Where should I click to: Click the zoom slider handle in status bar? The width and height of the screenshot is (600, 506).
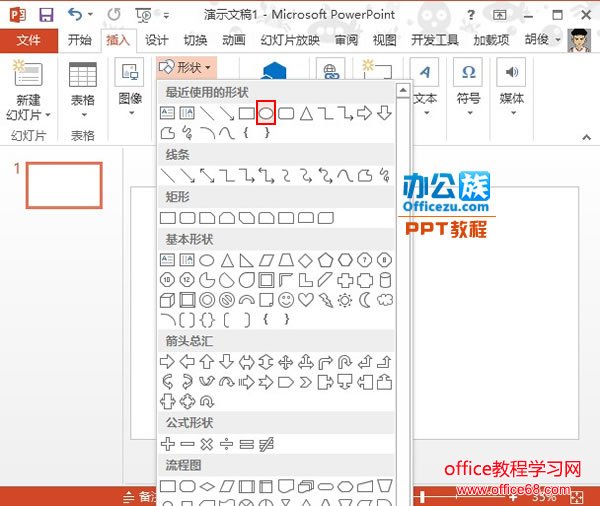tap(422, 497)
